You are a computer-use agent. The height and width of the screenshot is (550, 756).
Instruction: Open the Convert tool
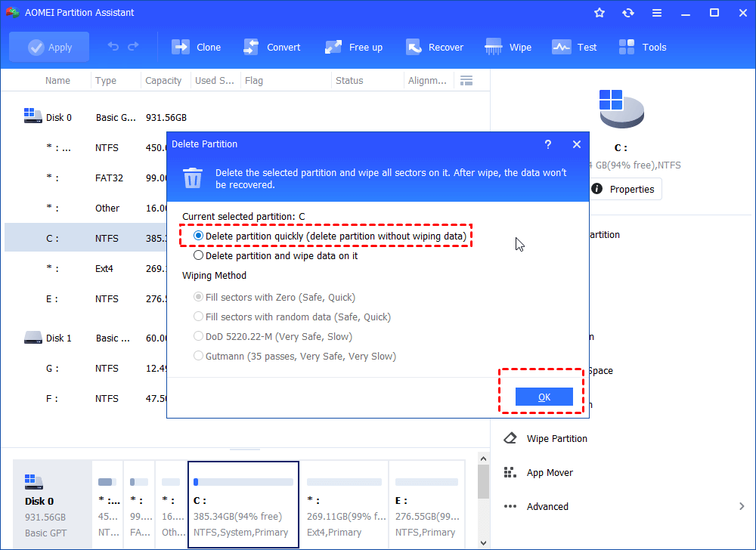pyautogui.click(x=271, y=46)
